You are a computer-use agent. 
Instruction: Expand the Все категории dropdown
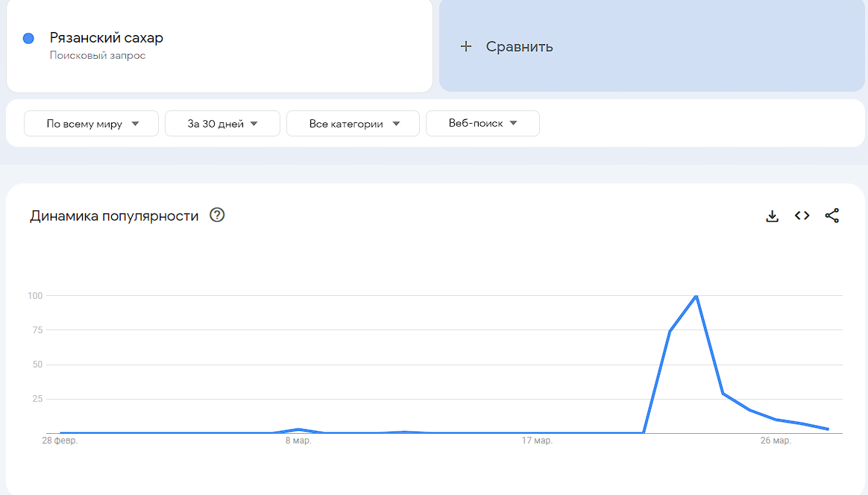click(x=353, y=124)
